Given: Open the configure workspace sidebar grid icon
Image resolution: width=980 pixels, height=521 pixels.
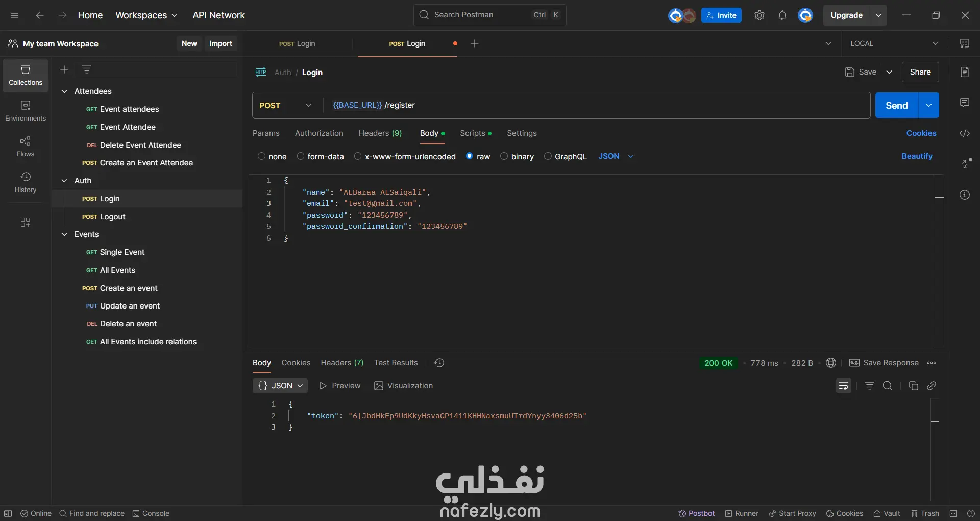Looking at the screenshot, I should pos(26,222).
